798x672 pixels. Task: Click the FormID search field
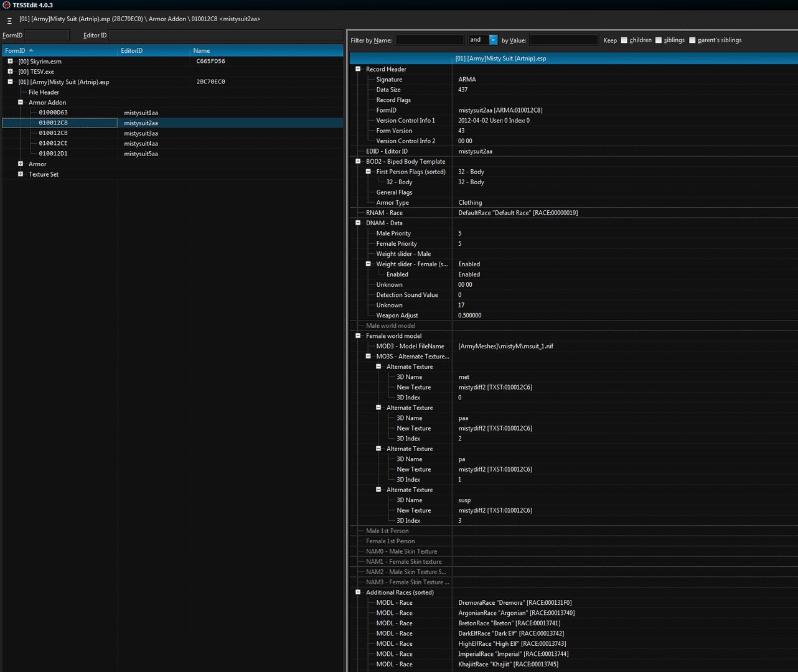click(47, 35)
